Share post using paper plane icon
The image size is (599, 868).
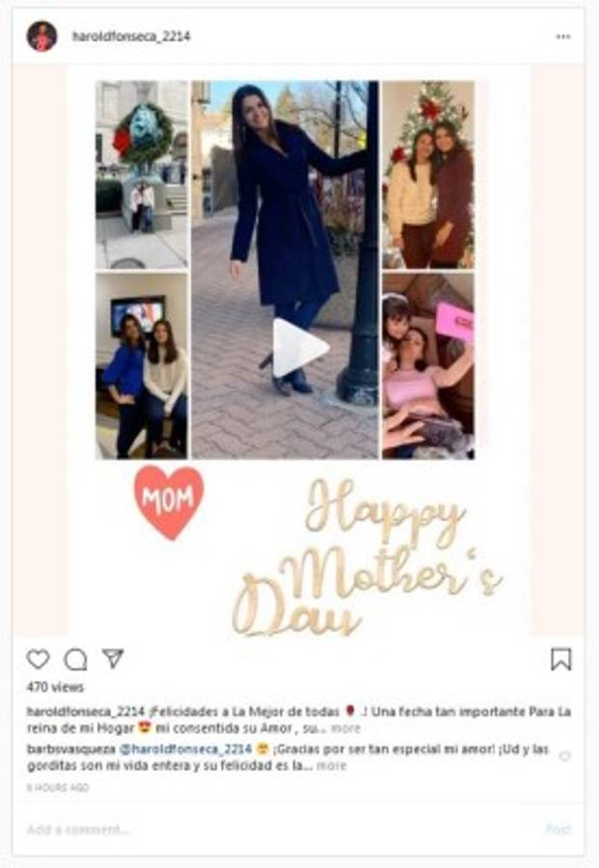click(113, 658)
